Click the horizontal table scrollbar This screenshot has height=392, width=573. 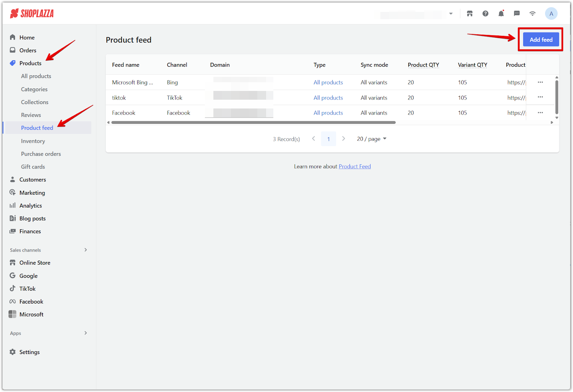(253, 122)
